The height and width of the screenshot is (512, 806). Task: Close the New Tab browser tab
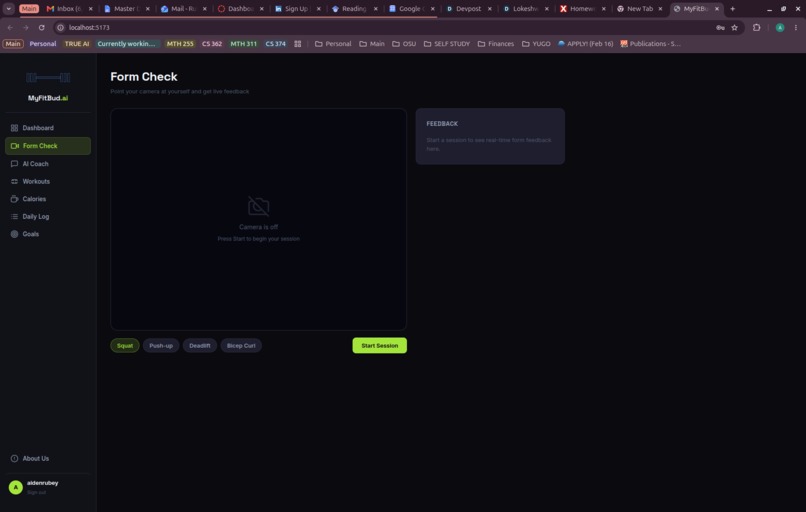click(x=661, y=9)
